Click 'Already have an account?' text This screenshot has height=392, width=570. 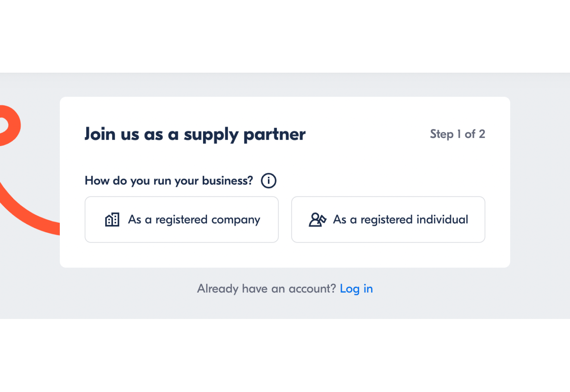pos(266,289)
